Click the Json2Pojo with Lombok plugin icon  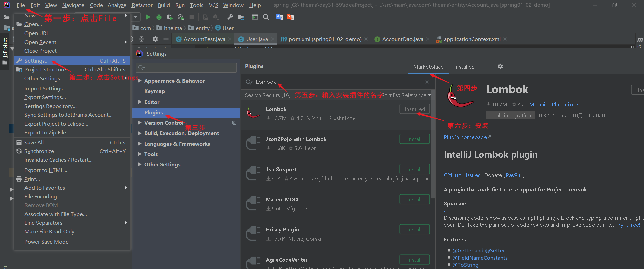click(x=253, y=143)
